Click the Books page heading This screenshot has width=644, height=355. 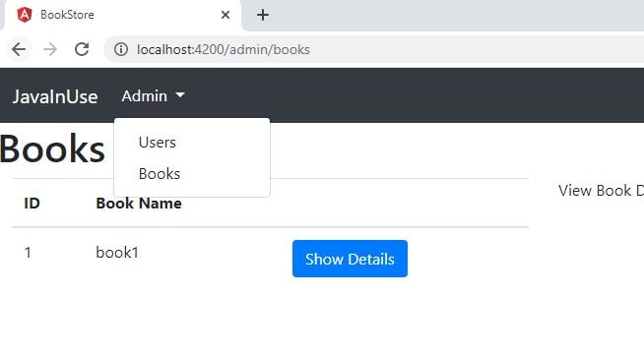coord(52,148)
